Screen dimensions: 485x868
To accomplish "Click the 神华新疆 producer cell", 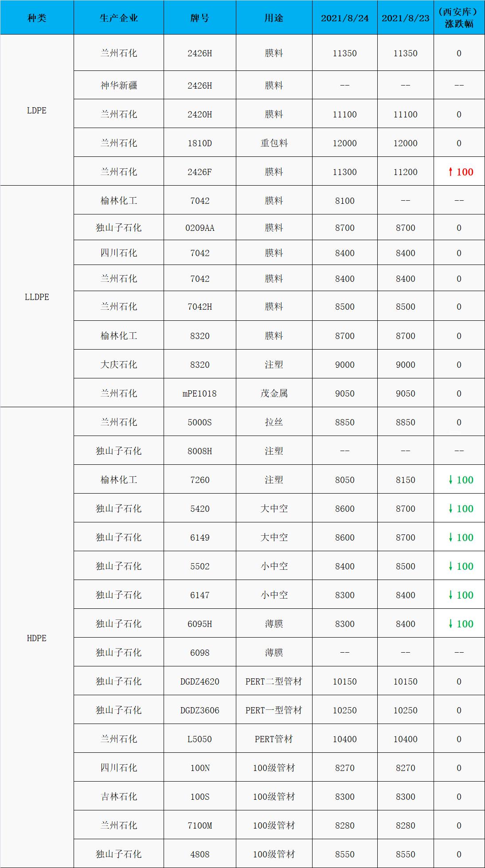I will point(119,85).
